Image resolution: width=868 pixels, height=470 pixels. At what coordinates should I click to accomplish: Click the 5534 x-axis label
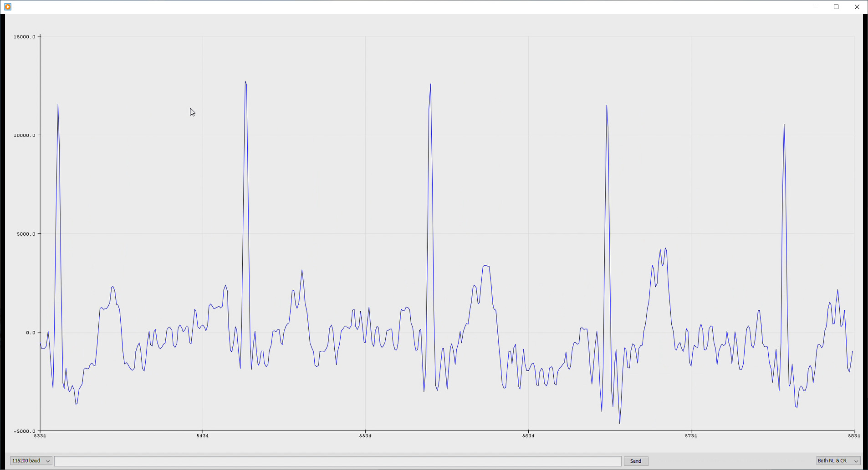coord(365,435)
